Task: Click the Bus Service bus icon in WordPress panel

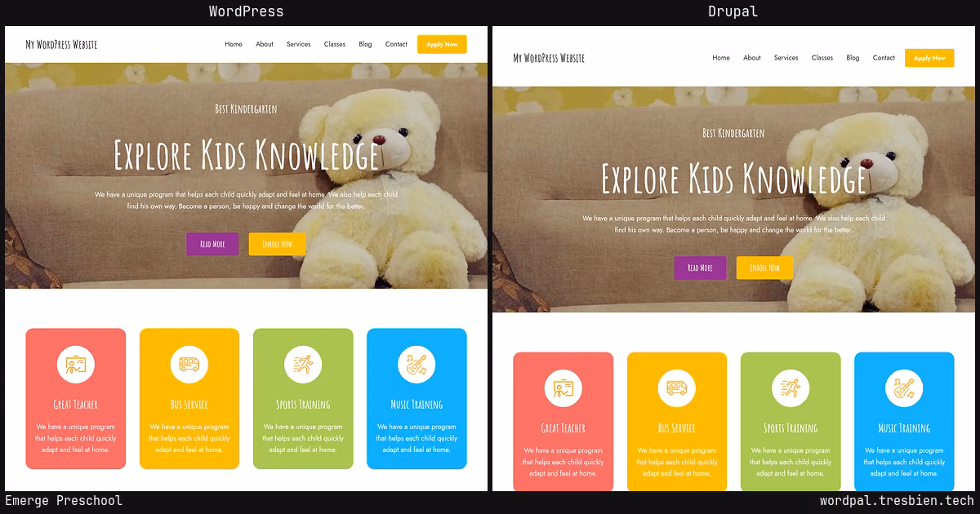Action: click(x=189, y=364)
